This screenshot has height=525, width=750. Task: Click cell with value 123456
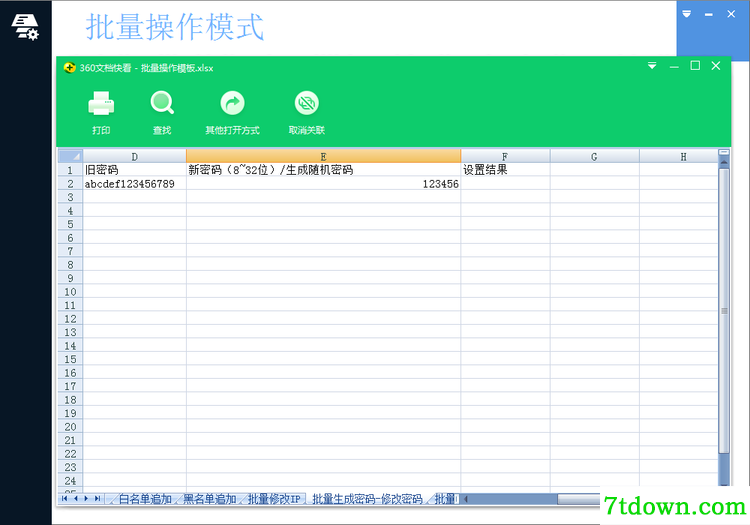click(x=323, y=184)
